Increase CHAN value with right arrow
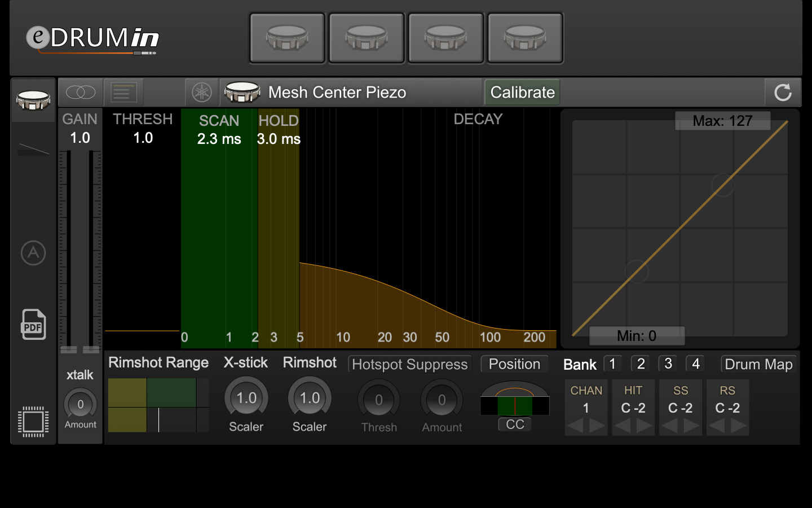Viewport: 812px width, 508px height. click(x=597, y=426)
